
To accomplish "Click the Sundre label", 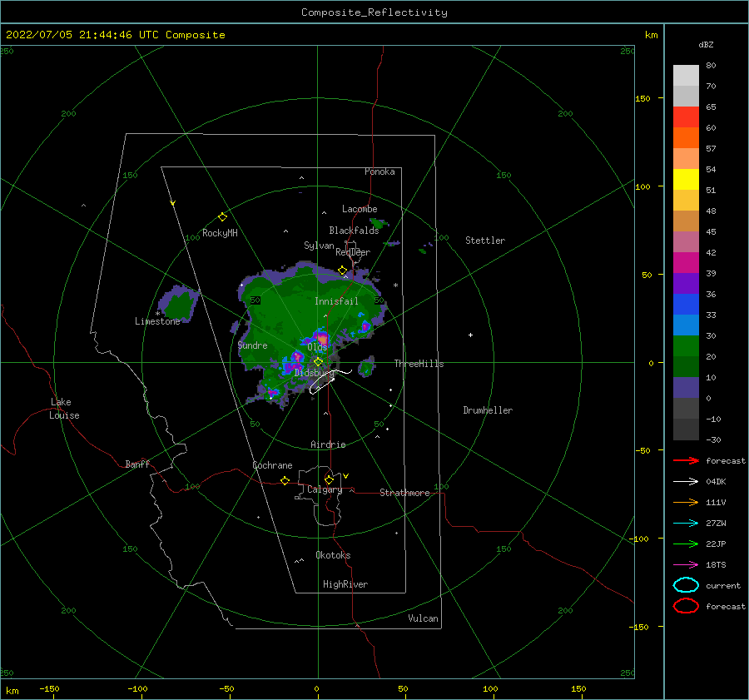I will tap(253, 345).
